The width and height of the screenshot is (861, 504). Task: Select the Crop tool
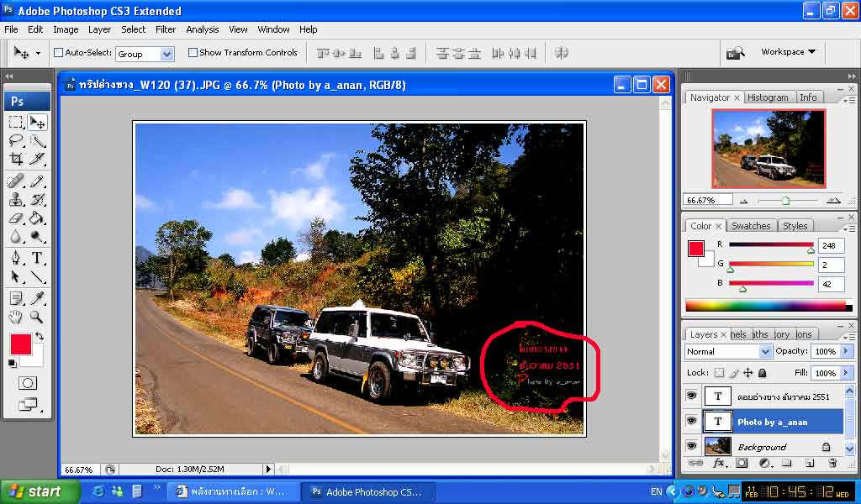coord(16,159)
